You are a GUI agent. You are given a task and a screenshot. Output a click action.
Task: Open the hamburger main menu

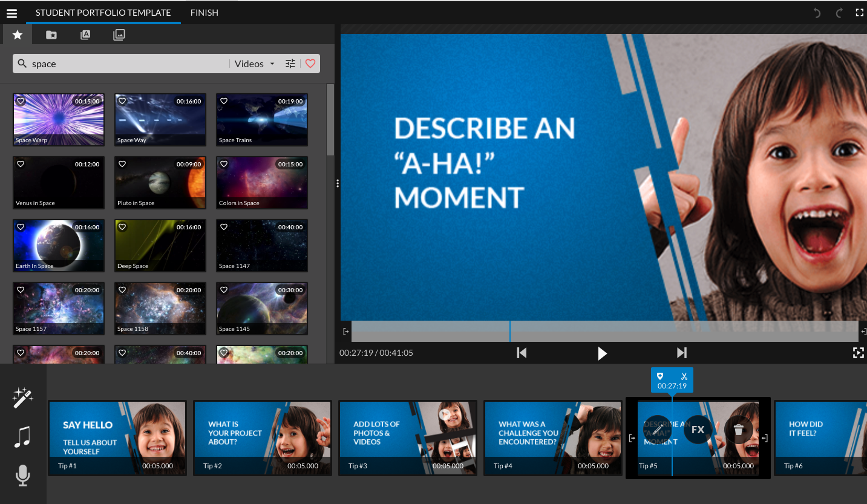point(11,13)
